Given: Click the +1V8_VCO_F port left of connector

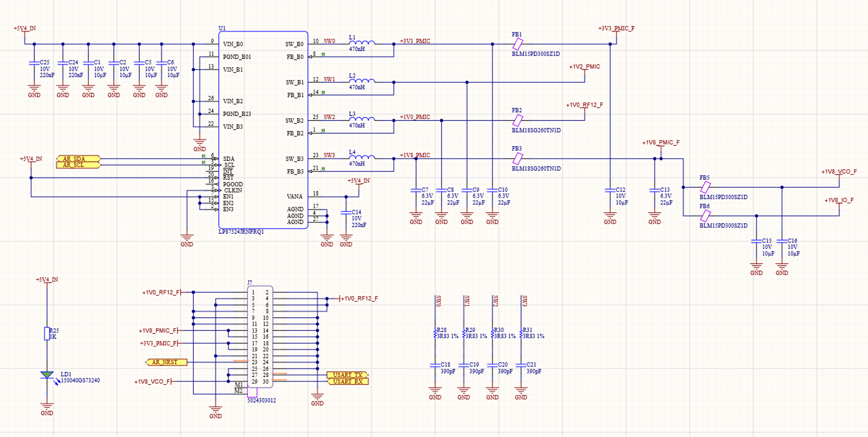Looking at the screenshot, I should (x=152, y=382).
